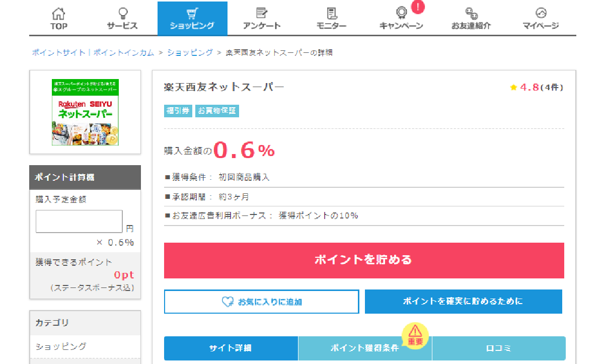Open ショッピング category in sidebar
The image size is (604, 364).
point(61,346)
